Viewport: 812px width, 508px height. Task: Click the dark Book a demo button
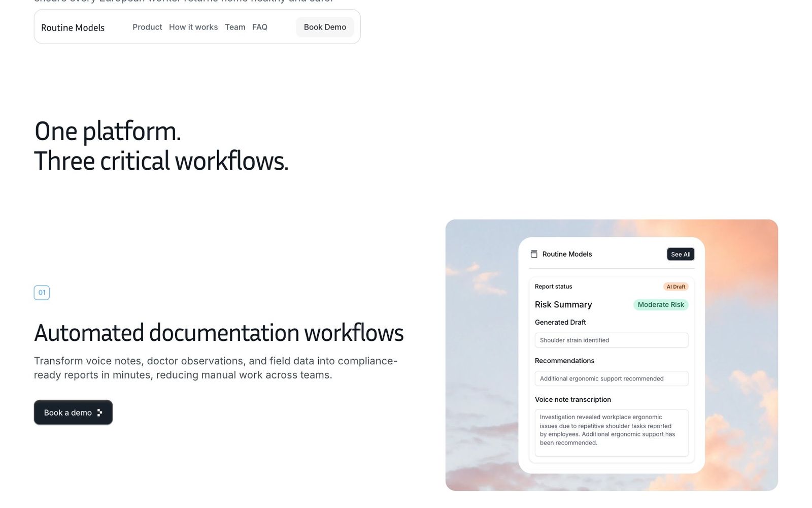click(x=73, y=412)
